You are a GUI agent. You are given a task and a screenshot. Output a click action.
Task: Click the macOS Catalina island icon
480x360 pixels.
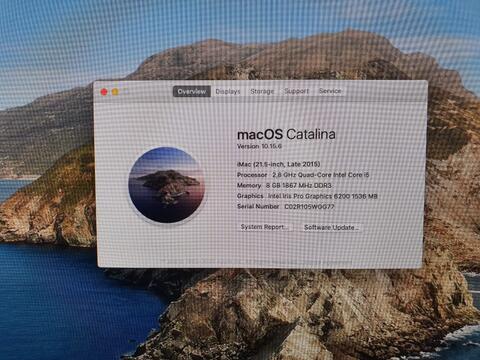click(x=166, y=185)
